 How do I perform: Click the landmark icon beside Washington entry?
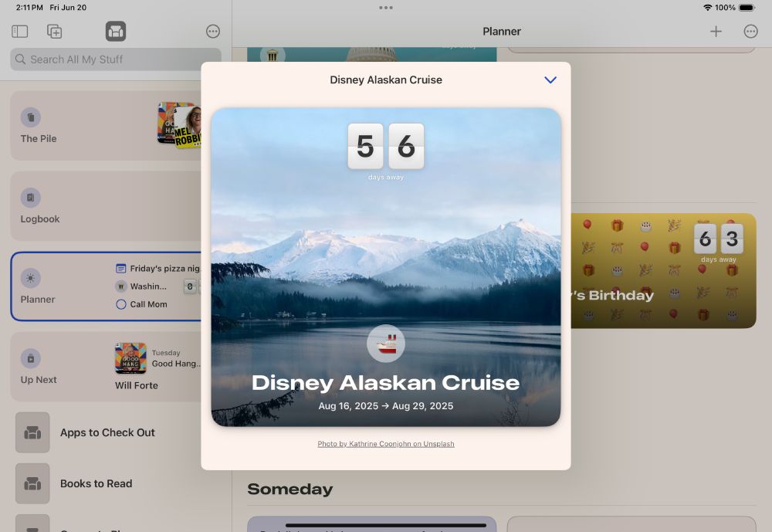point(120,286)
